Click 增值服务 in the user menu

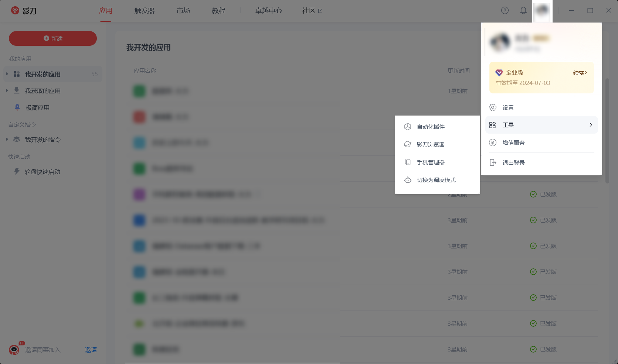[x=513, y=142]
